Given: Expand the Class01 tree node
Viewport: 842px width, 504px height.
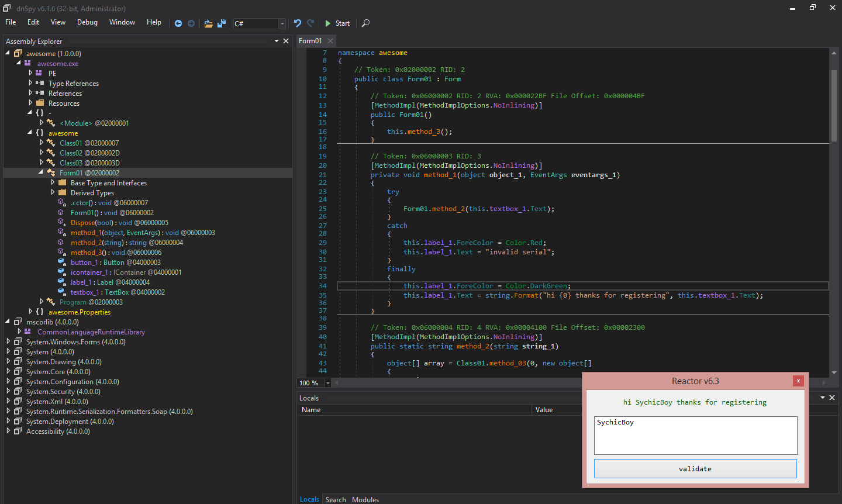Looking at the screenshot, I should coord(42,143).
